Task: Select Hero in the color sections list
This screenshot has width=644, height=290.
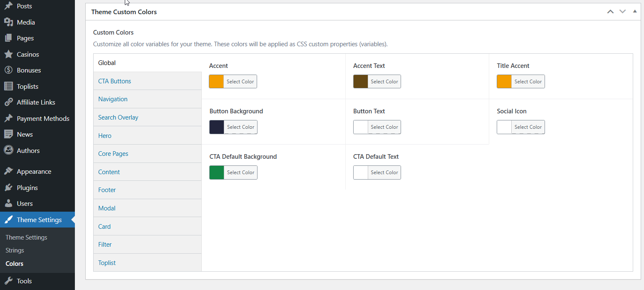Action: (x=104, y=135)
